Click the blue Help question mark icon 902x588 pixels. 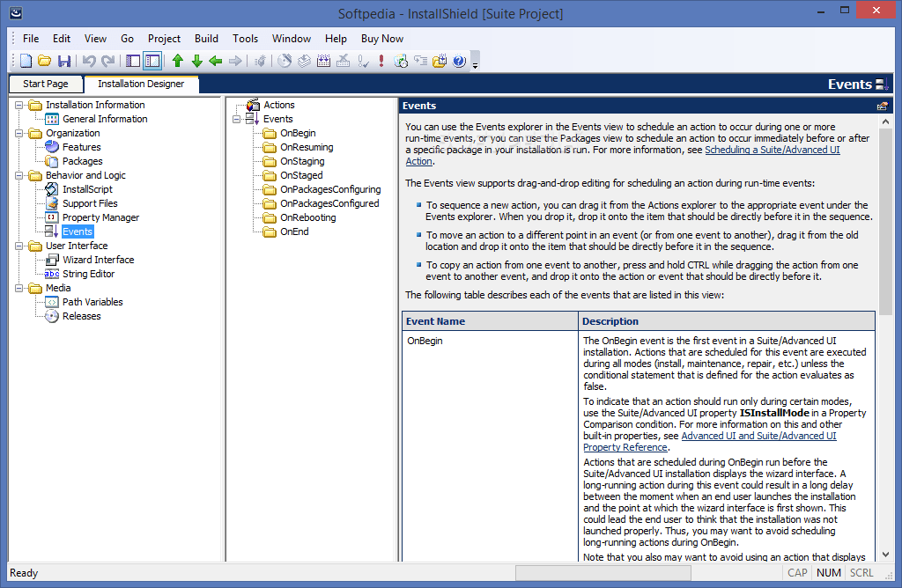coord(459,61)
